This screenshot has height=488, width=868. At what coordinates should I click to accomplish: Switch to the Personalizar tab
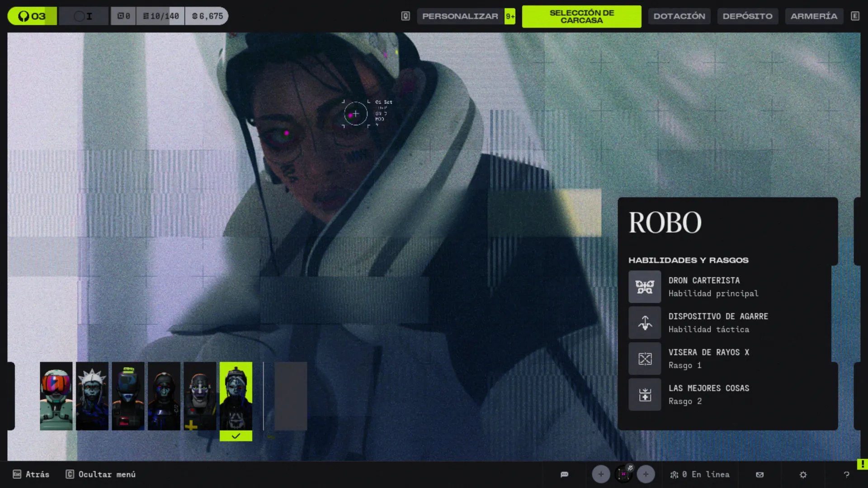pyautogui.click(x=460, y=16)
